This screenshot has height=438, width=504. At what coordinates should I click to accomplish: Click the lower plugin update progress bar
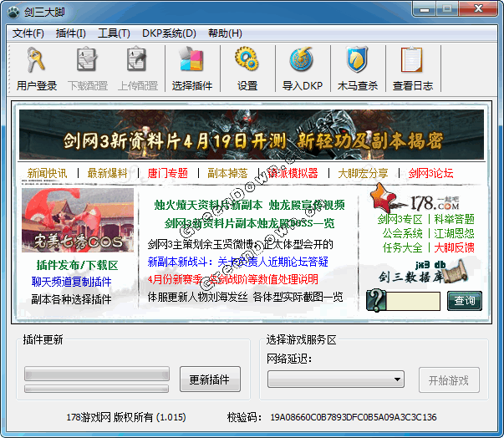[x=97, y=389]
